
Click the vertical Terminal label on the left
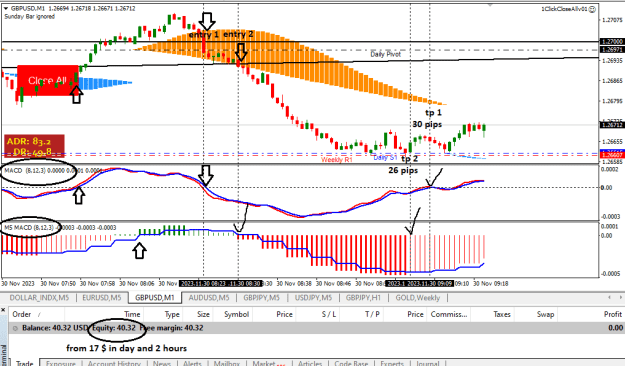click(4, 355)
